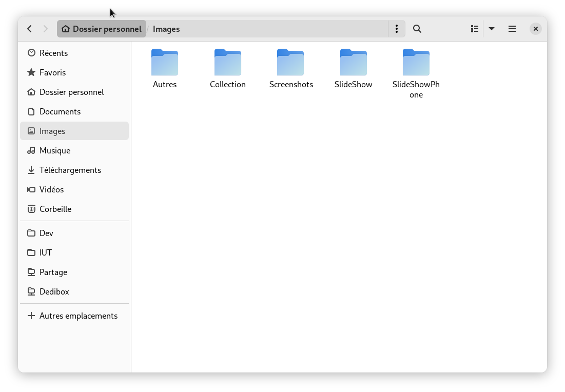Select the Dossier personnel breadcrumb
The image size is (565, 392).
(x=101, y=29)
